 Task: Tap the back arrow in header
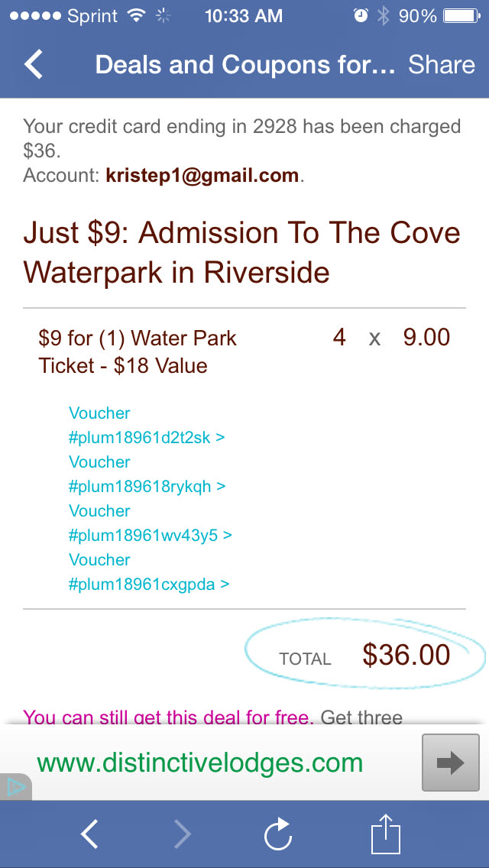34,65
